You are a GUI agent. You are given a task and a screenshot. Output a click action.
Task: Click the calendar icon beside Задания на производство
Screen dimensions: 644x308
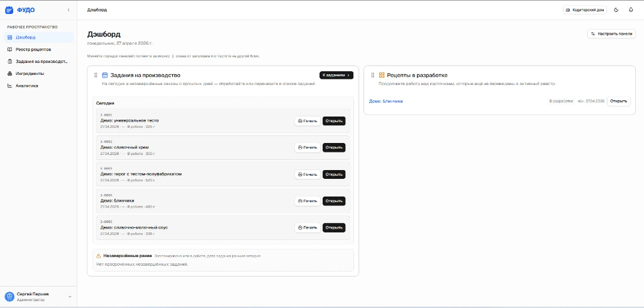click(x=105, y=75)
